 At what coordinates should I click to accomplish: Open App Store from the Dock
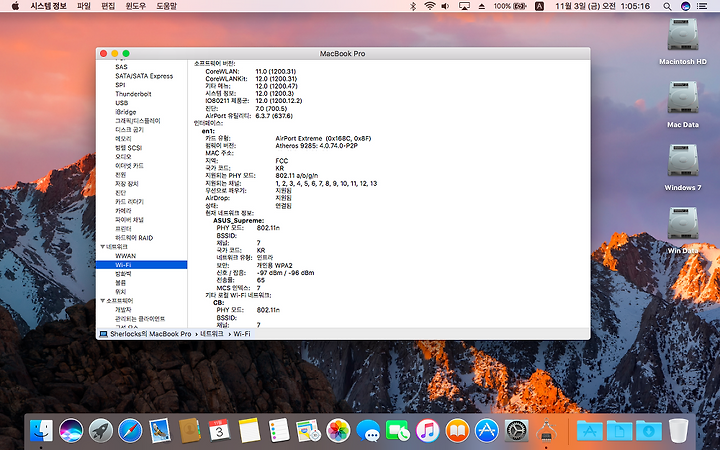coord(487,431)
